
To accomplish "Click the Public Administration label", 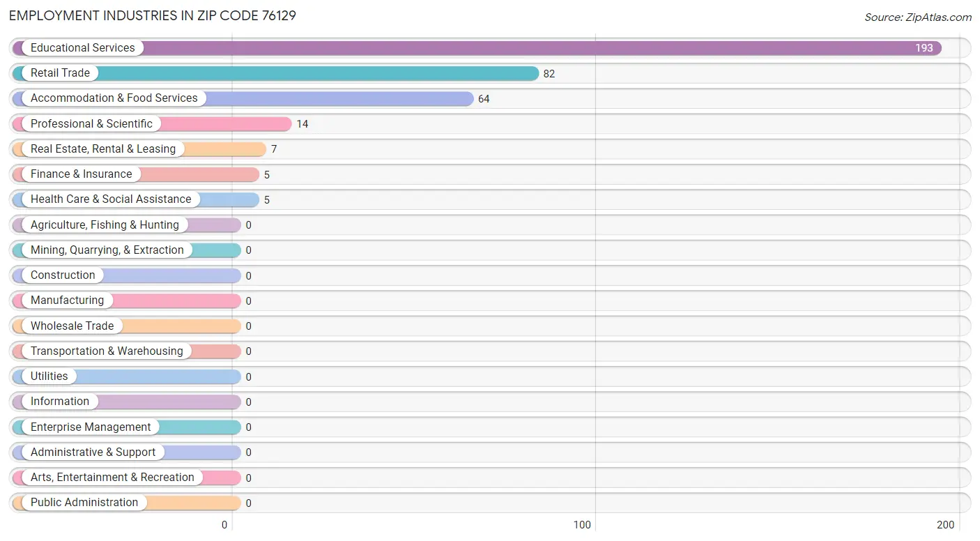I will point(84,503).
